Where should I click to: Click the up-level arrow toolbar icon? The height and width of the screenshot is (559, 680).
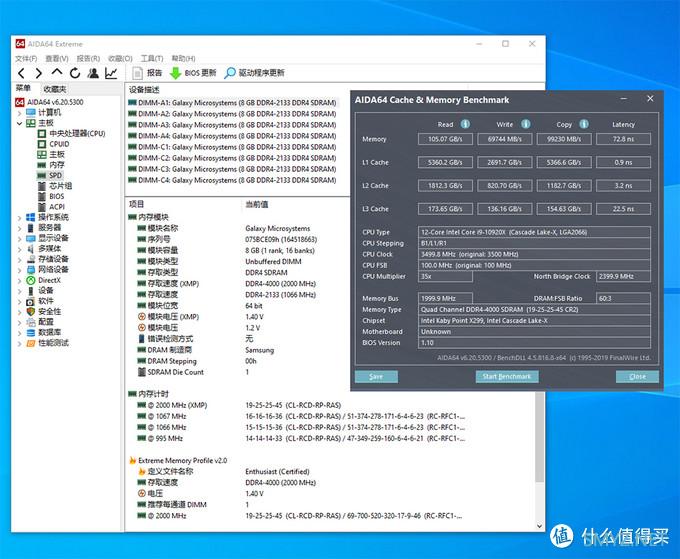tap(57, 73)
